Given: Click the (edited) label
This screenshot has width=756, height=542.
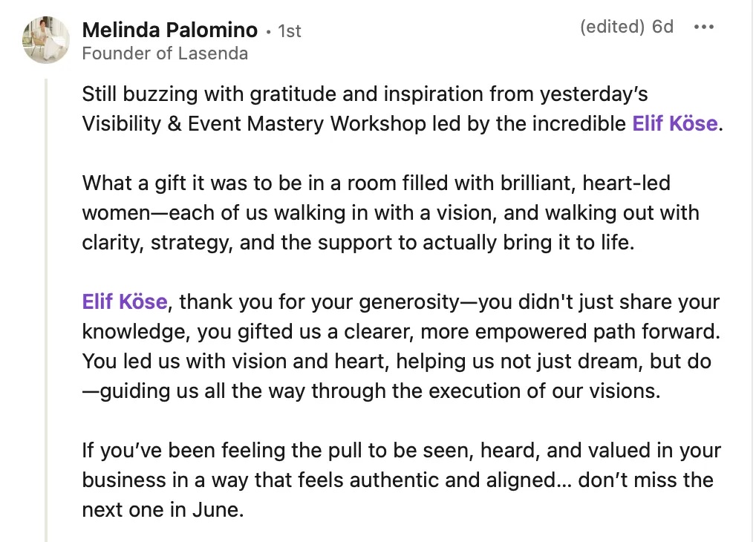Looking at the screenshot, I should coord(613,27).
